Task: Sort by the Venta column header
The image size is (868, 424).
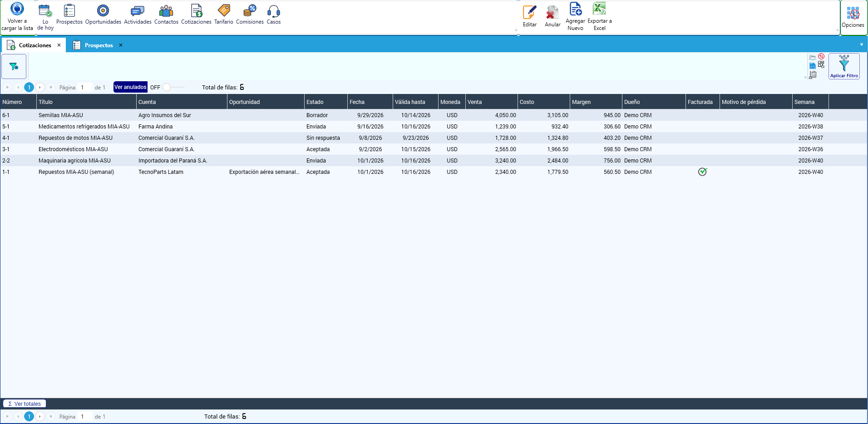Action: pos(491,102)
